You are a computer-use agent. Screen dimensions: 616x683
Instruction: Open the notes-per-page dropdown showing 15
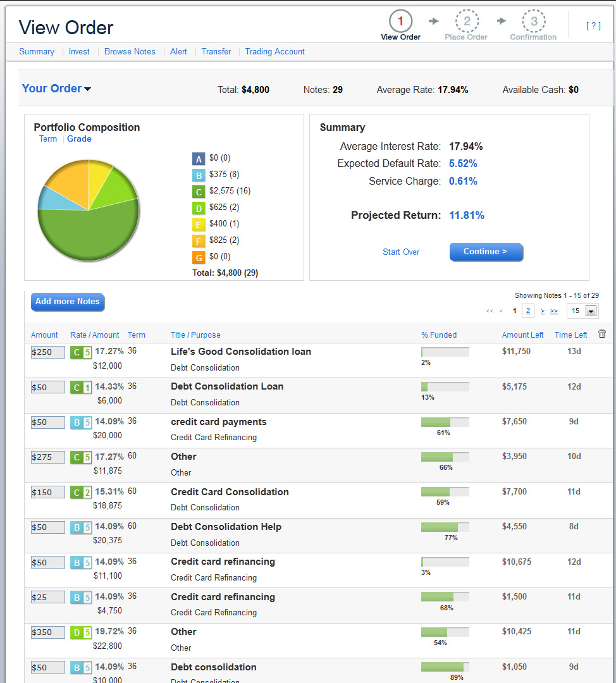pos(582,311)
